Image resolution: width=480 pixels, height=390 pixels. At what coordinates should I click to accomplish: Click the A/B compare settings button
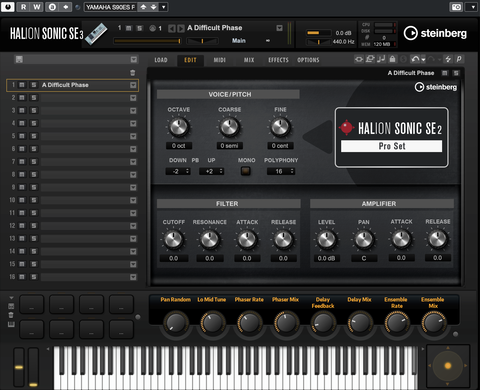[x=52, y=7]
